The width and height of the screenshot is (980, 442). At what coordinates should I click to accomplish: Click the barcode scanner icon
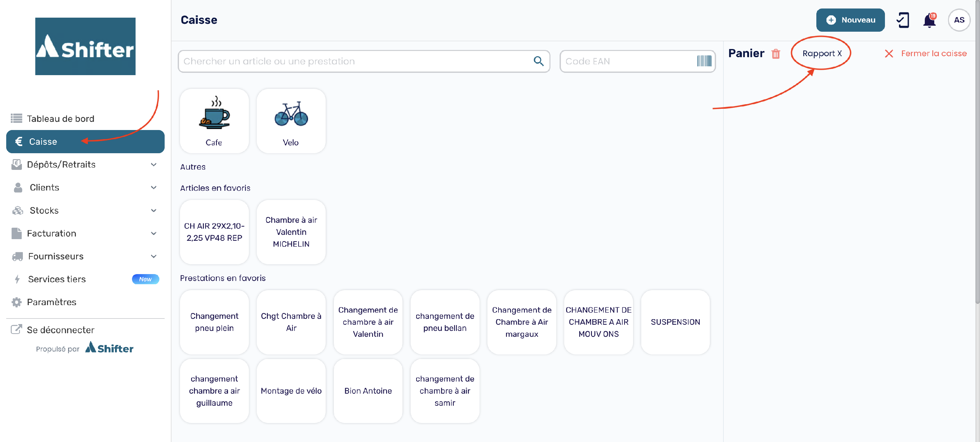pyautogui.click(x=704, y=61)
